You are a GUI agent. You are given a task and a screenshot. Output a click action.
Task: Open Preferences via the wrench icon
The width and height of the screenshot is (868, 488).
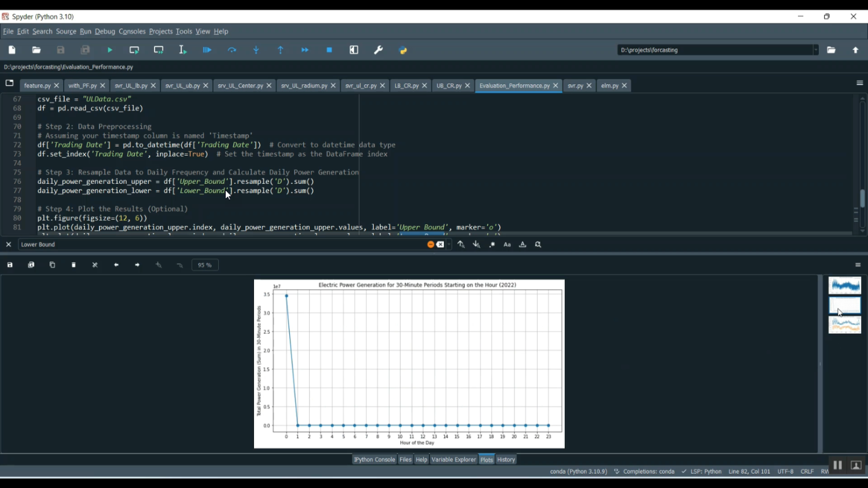click(378, 50)
